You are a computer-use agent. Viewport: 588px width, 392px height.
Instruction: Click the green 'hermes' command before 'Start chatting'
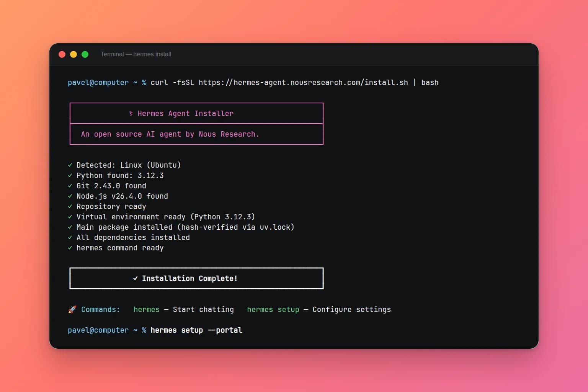147,310
